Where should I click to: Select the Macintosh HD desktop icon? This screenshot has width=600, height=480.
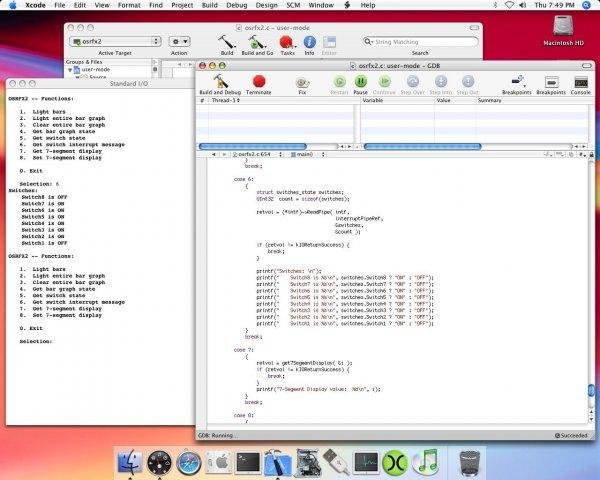coord(563,31)
